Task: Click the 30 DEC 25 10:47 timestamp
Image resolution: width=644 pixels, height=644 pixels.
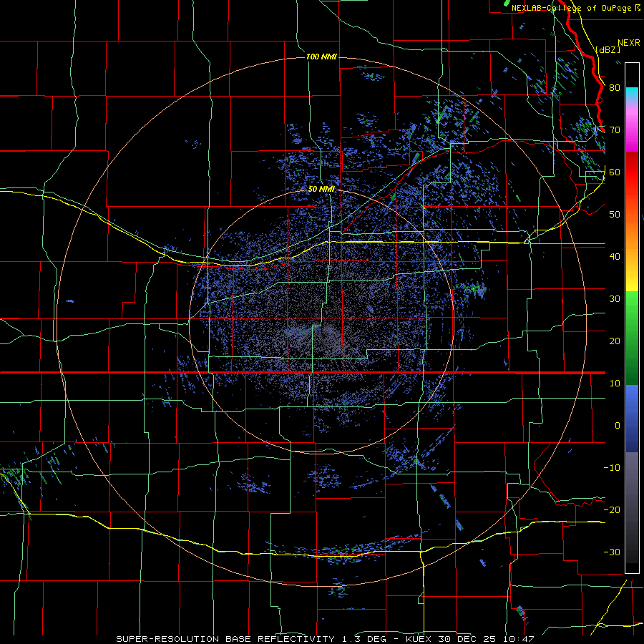Action: 487,639
